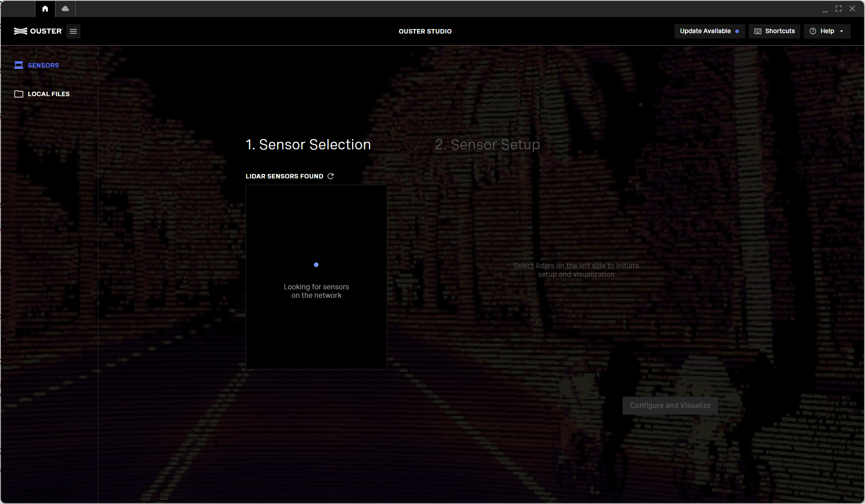Open the hamburger menu beside the Ouster logo

pyautogui.click(x=73, y=31)
